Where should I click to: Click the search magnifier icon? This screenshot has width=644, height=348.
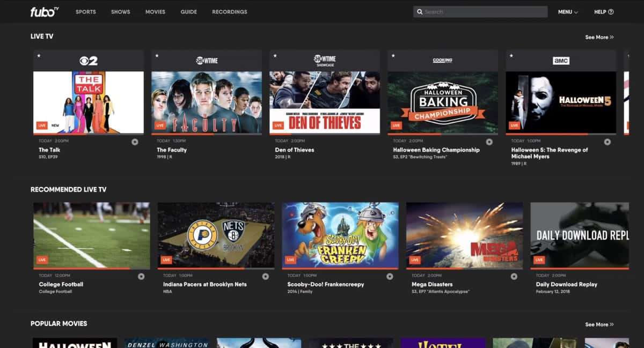[x=420, y=11]
